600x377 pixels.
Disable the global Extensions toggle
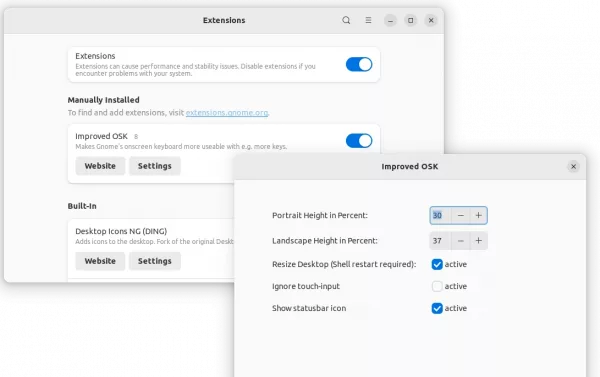[359, 64]
